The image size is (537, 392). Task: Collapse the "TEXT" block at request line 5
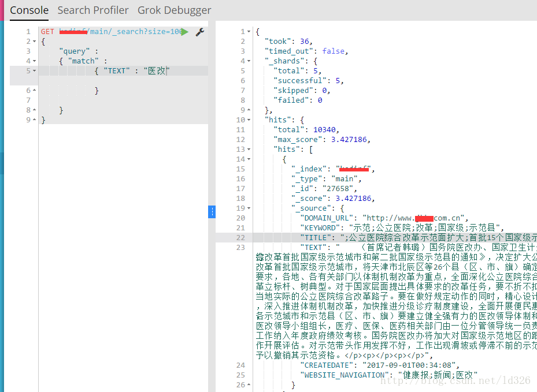click(x=35, y=71)
